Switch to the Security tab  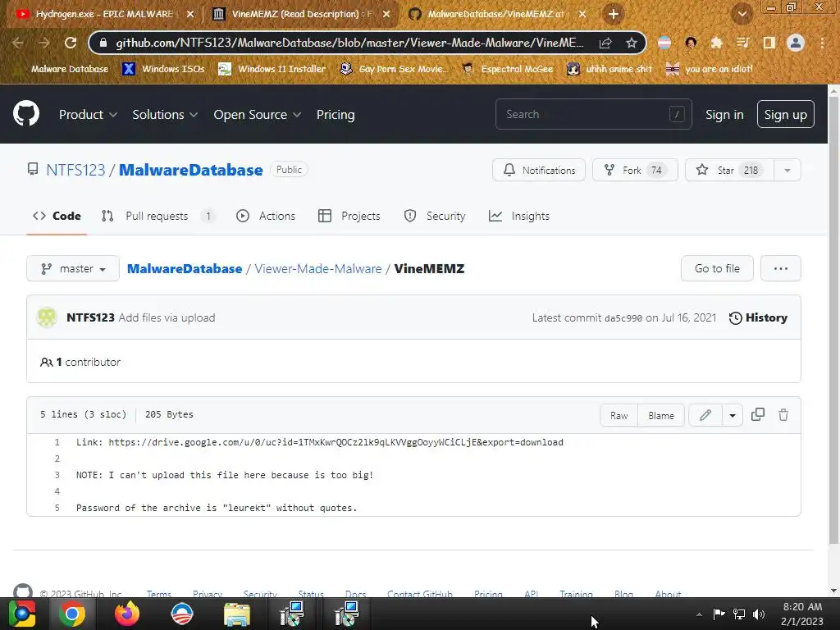435,216
